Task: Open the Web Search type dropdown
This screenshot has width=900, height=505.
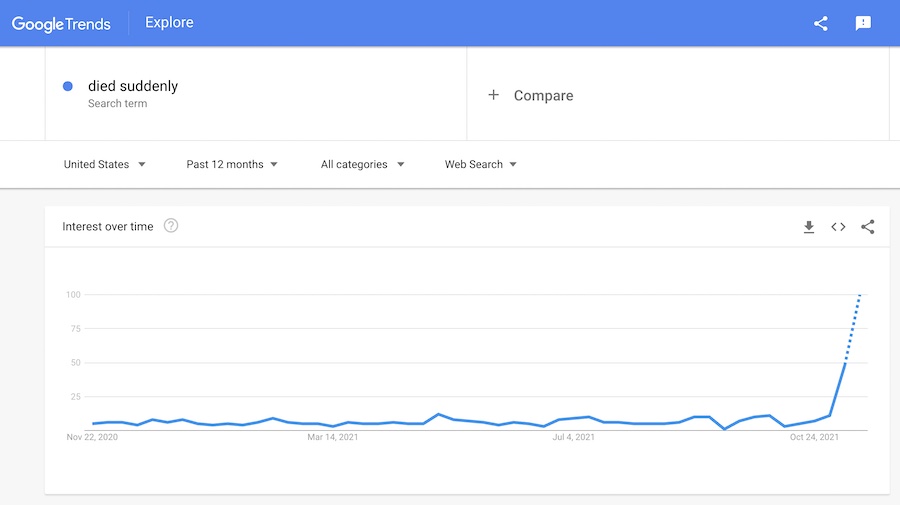Action: [480, 165]
